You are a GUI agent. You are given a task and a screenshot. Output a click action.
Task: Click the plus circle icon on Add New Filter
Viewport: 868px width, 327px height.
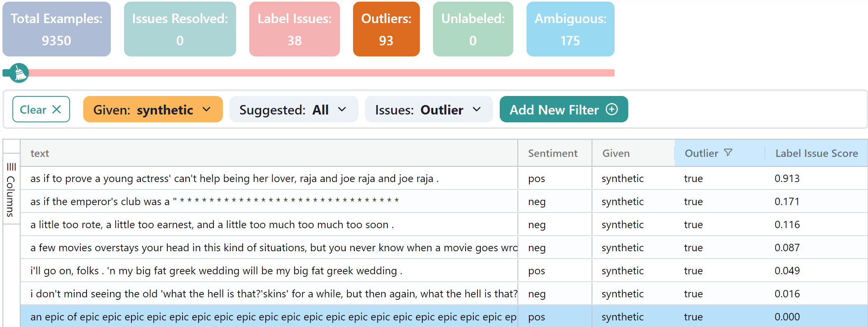[611, 110]
